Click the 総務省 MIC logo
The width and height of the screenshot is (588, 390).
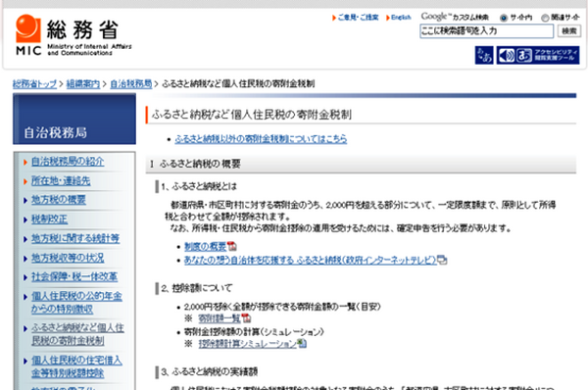(73, 35)
